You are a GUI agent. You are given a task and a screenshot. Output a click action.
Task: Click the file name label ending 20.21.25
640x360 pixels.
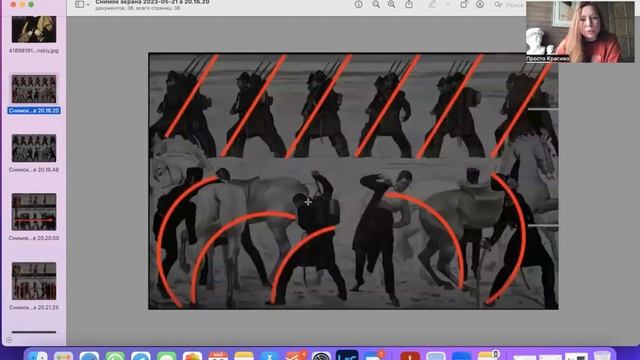point(34,307)
